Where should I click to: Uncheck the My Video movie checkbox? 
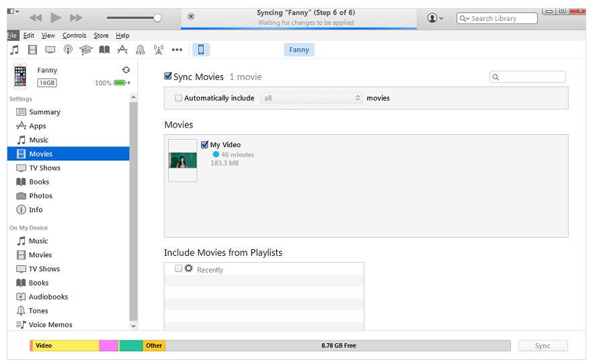pos(204,144)
